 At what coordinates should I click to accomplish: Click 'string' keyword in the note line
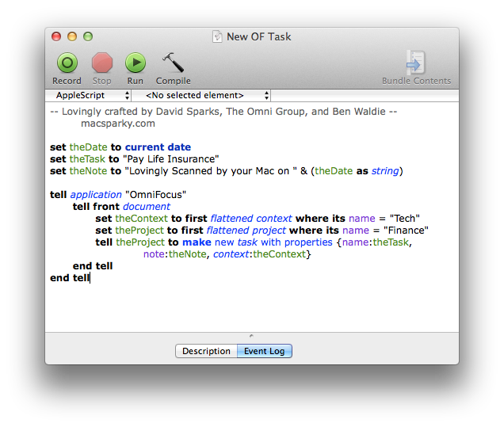[x=385, y=171]
